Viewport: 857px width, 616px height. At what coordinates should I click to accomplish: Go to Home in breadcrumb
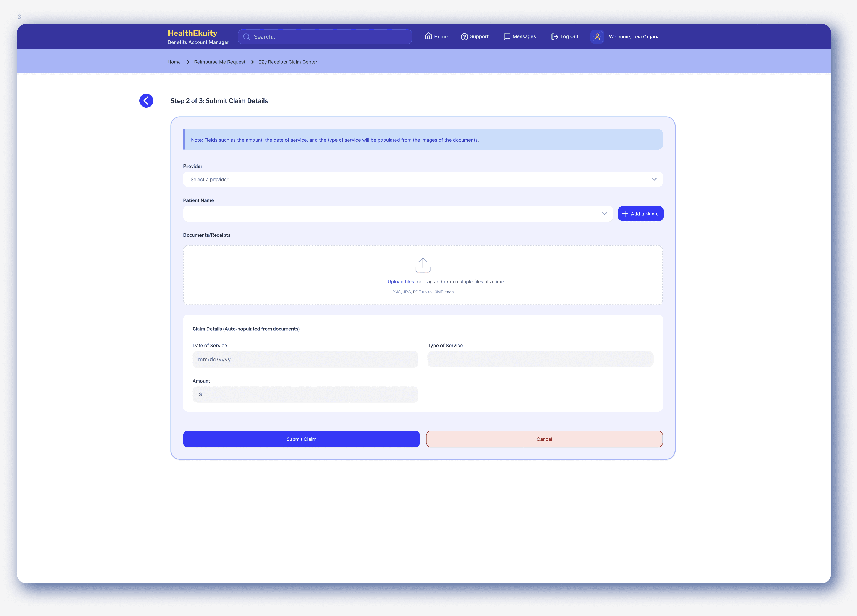point(174,62)
